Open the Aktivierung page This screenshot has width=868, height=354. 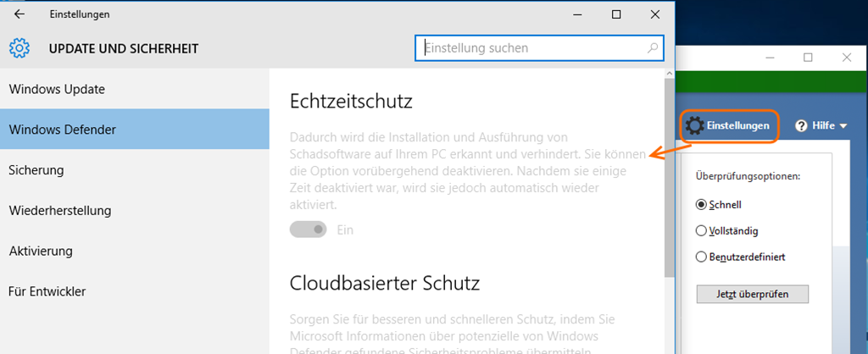pyautogui.click(x=40, y=251)
